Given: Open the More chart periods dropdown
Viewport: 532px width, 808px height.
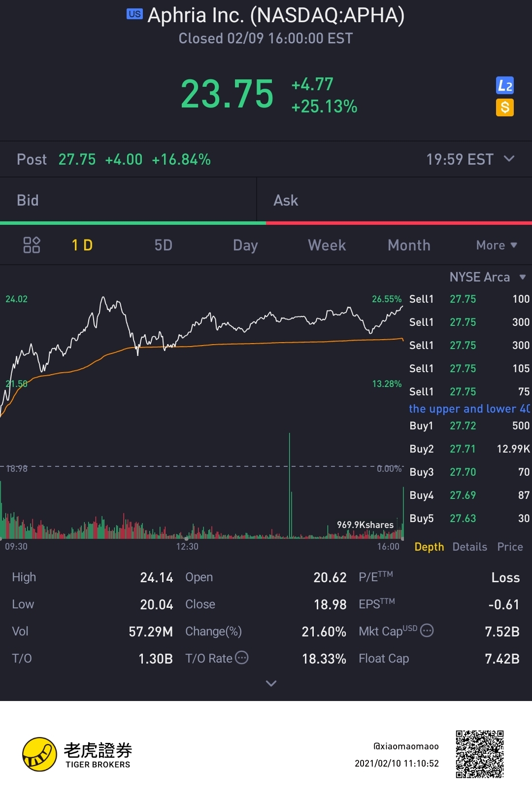Looking at the screenshot, I should [497, 245].
